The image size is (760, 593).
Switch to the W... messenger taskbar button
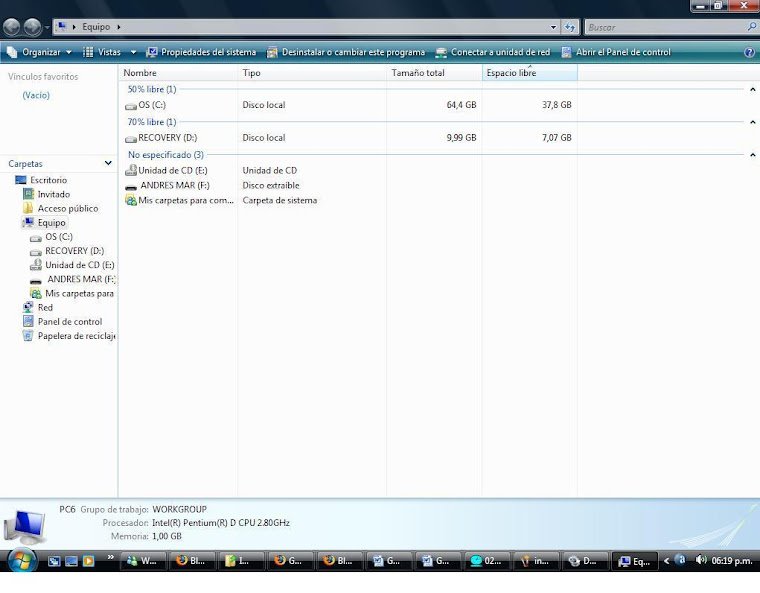pos(142,561)
